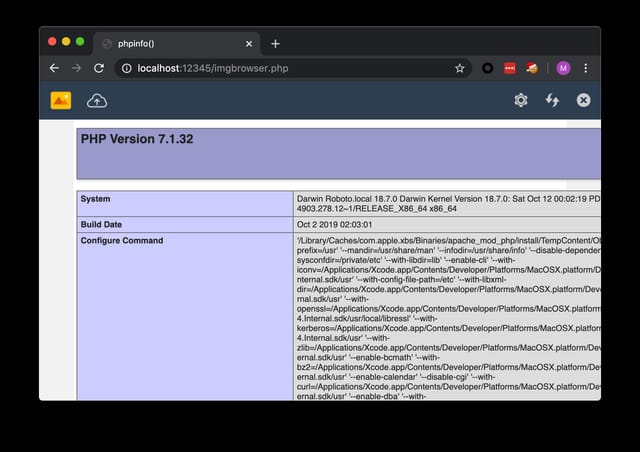The width and height of the screenshot is (640, 452).
Task: Close the phpinfo() tab
Action: tap(249, 44)
